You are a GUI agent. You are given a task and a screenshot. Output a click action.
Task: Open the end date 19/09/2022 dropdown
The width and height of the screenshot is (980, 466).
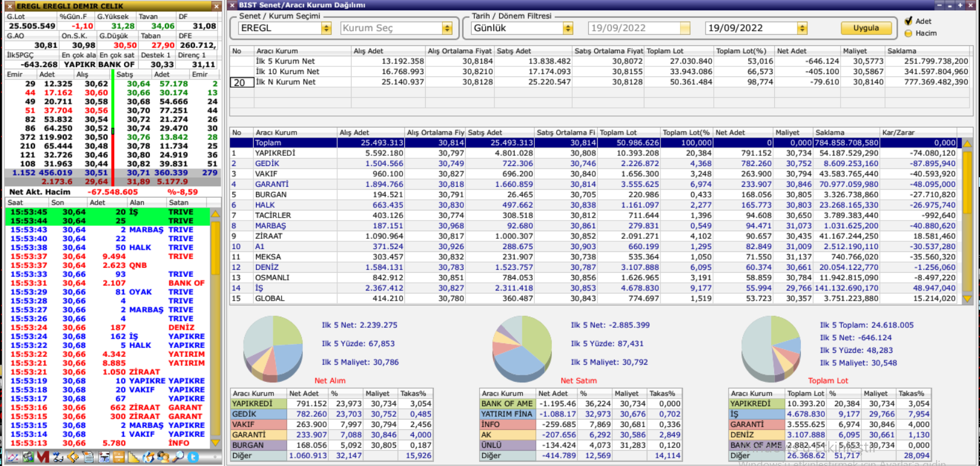click(802, 28)
